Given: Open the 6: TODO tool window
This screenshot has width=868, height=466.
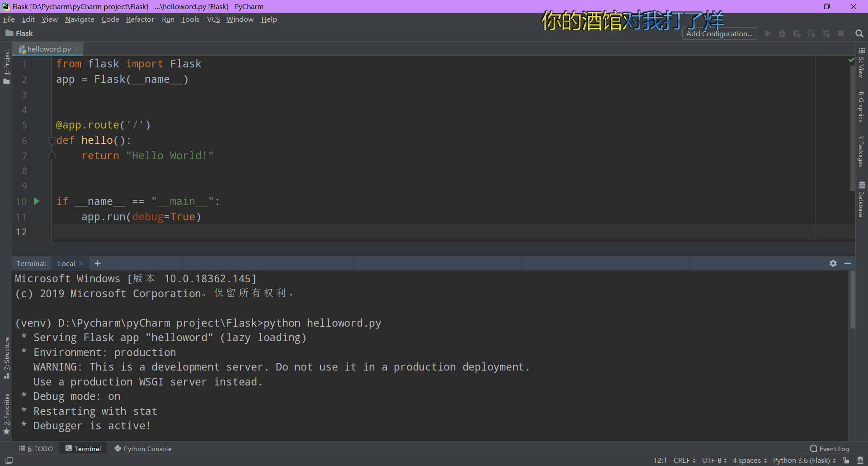Looking at the screenshot, I should (36, 449).
